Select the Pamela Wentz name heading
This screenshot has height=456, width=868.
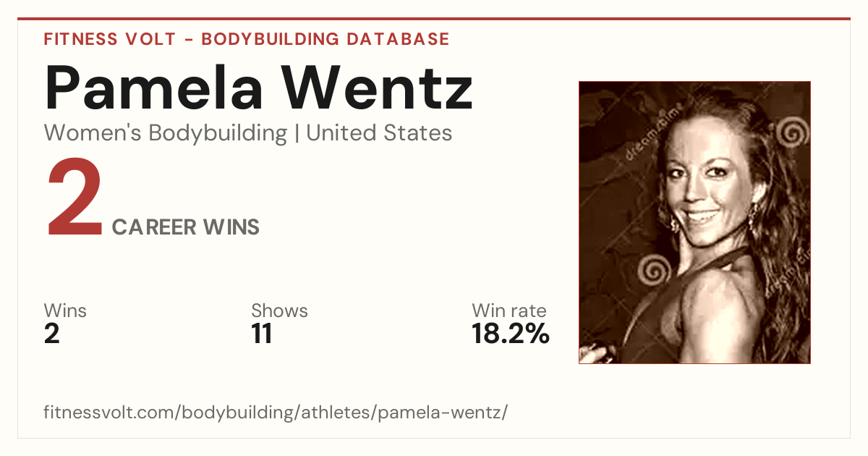pos(258,87)
